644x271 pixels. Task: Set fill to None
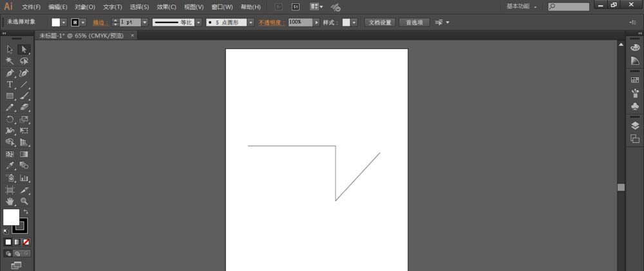(x=26, y=242)
